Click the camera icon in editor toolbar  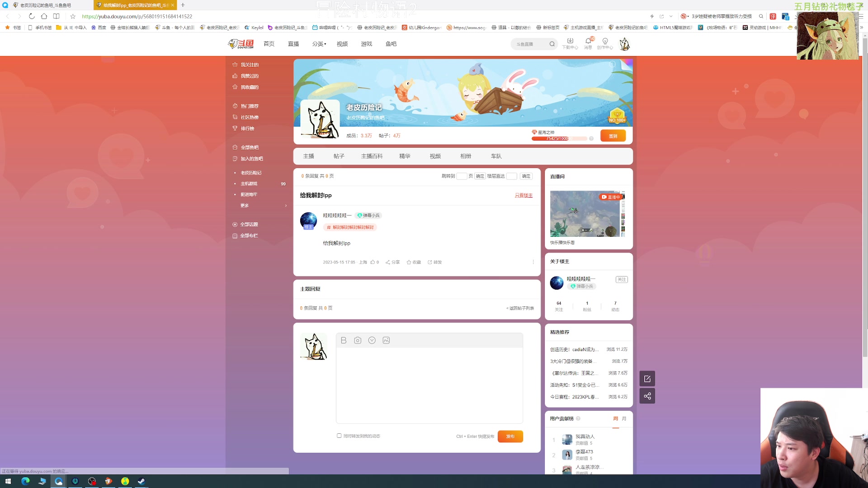pos(358,340)
